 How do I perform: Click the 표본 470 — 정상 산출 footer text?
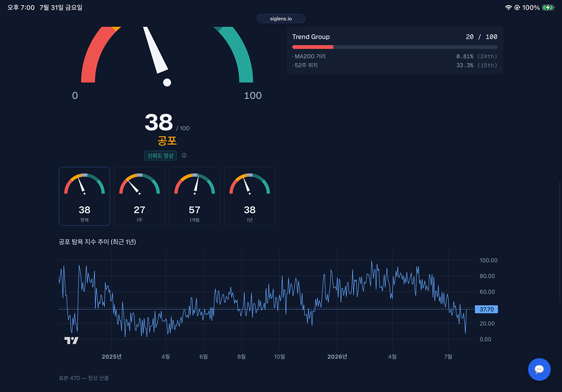pos(84,378)
